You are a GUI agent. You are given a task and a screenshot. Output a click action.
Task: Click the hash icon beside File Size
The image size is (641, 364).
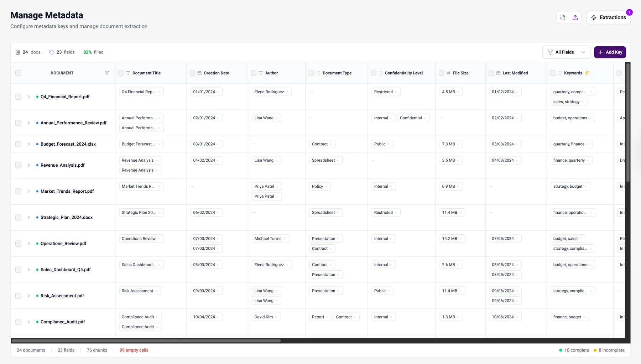[448, 73]
